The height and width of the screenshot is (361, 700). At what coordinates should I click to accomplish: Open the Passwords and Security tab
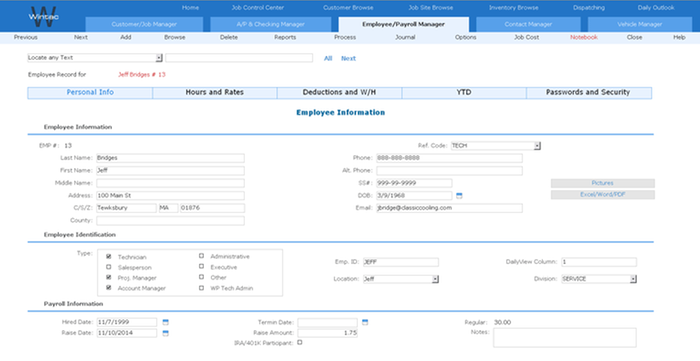pyautogui.click(x=588, y=92)
